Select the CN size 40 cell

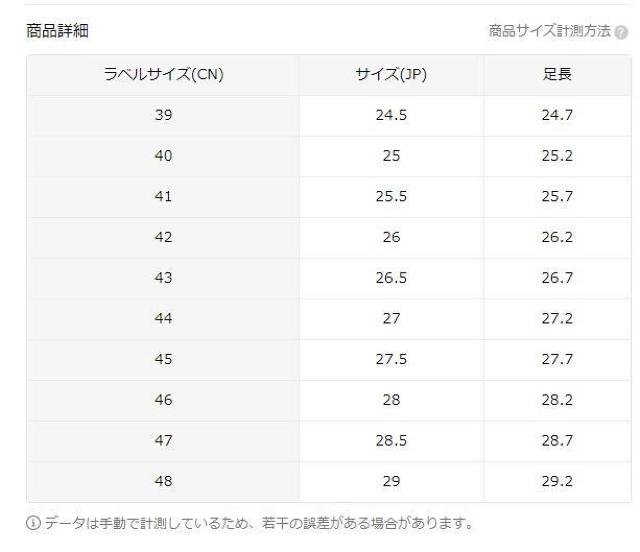(163, 156)
